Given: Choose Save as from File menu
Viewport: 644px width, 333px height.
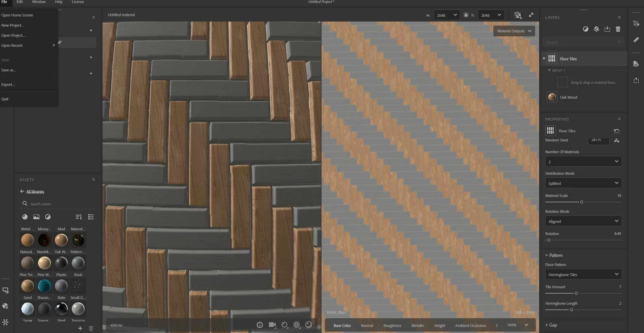Looking at the screenshot, I should click(9, 70).
